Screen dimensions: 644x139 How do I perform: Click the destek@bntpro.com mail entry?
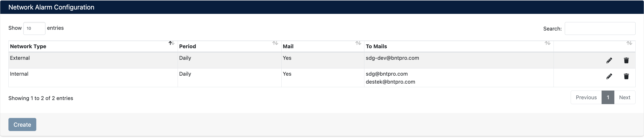pyautogui.click(x=390, y=82)
